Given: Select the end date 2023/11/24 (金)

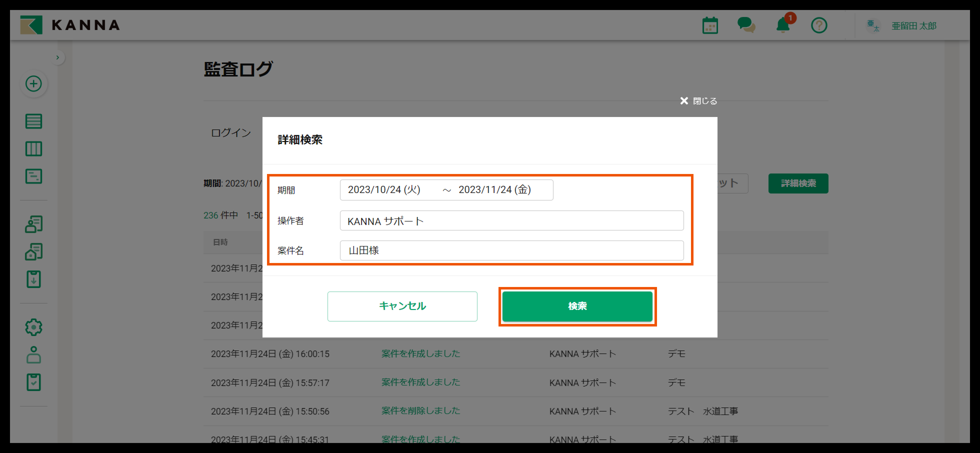Looking at the screenshot, I should click(494, 190).
